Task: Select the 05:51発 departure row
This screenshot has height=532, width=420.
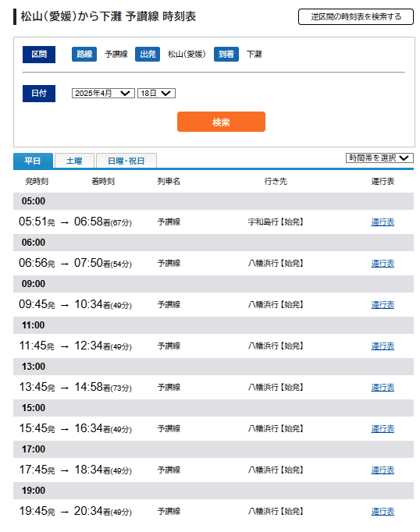Action: [x=213, y=222]
